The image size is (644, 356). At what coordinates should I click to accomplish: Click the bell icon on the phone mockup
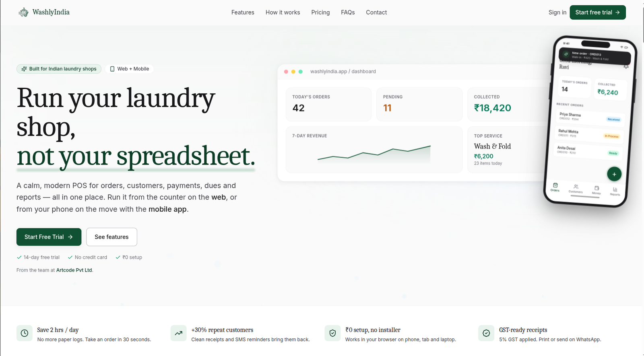626,67
